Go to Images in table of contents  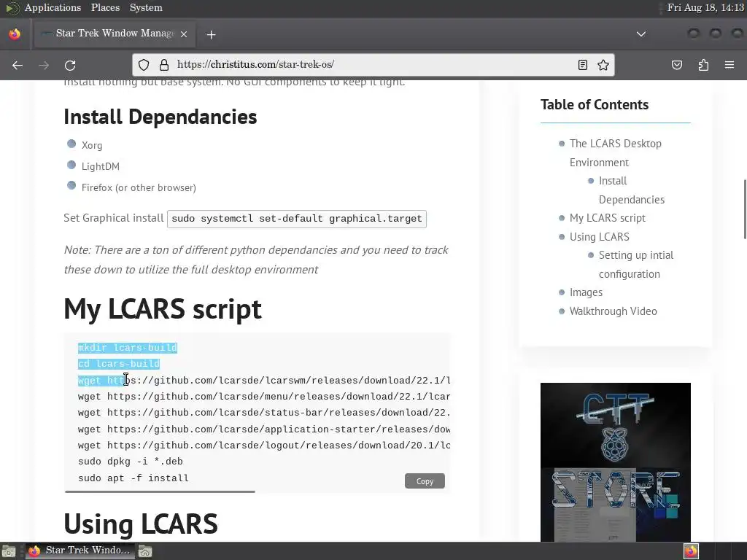coord(586,292)
